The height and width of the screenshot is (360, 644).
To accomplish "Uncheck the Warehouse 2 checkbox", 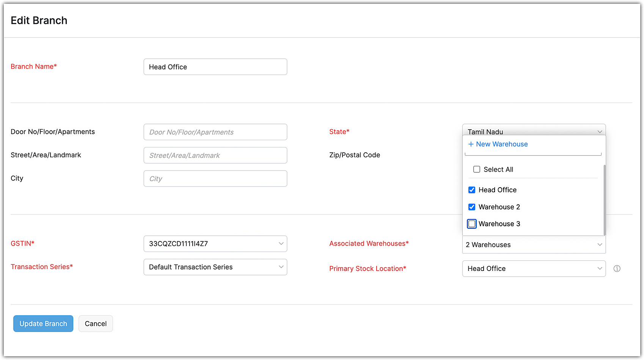I will (x=472, y=207).
